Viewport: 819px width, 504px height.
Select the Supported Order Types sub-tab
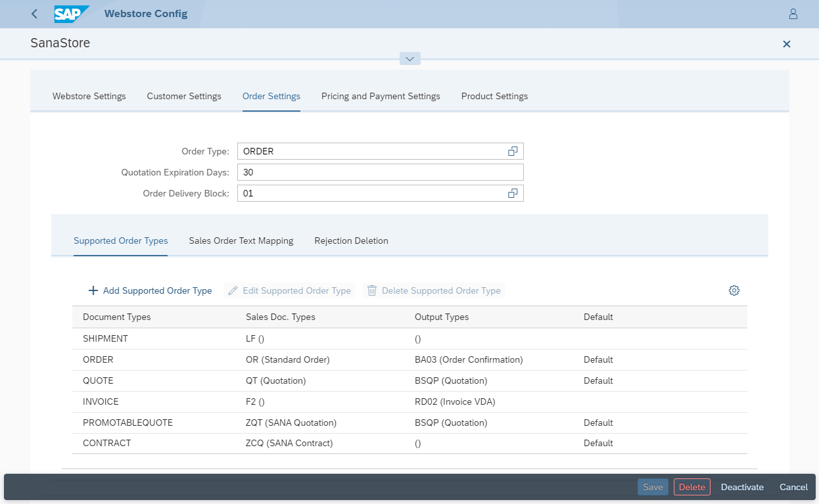coord(121,241)
